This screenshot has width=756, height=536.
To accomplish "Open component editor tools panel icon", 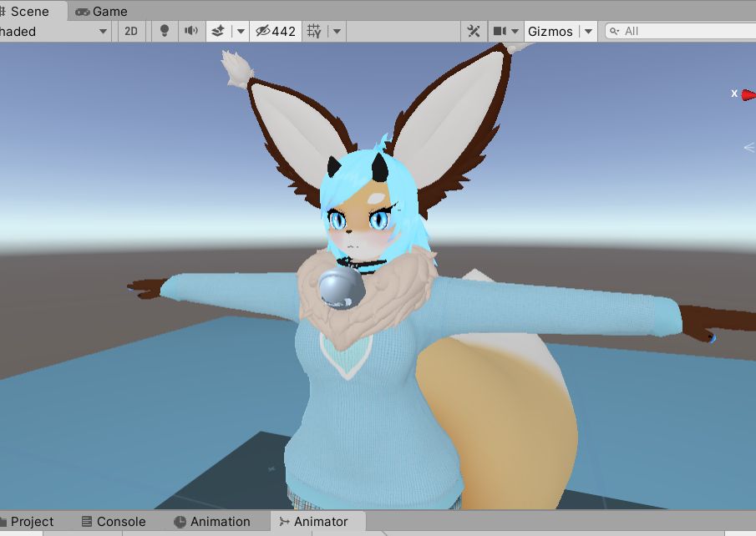I will [474, 32].
